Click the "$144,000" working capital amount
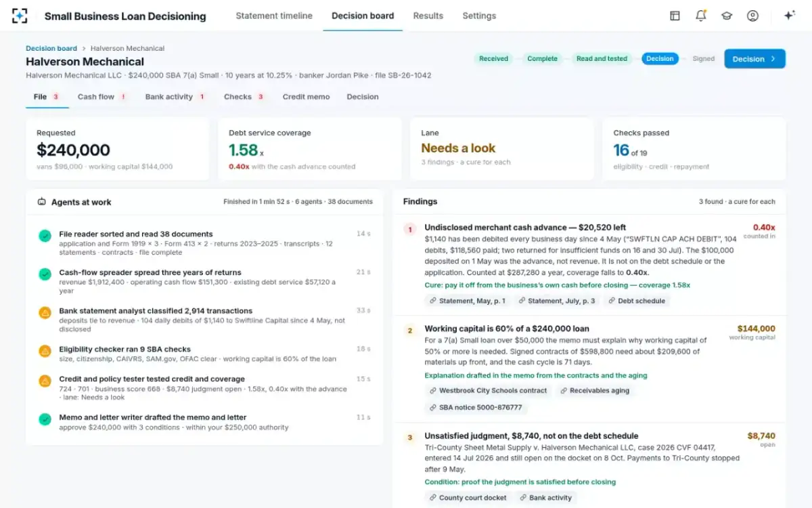The width and height of the screenshot is (812, 508). (x=757, y=329)
